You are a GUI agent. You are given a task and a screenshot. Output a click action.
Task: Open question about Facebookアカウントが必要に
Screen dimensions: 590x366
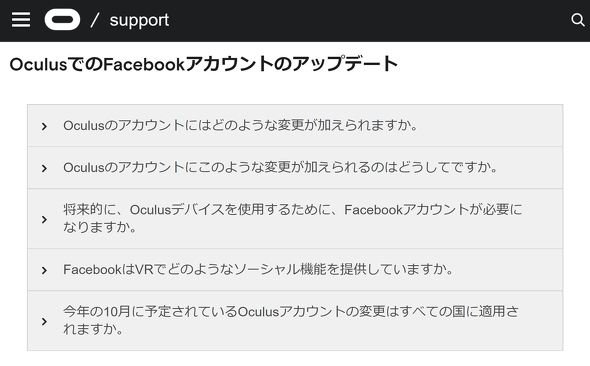(293, 219)
